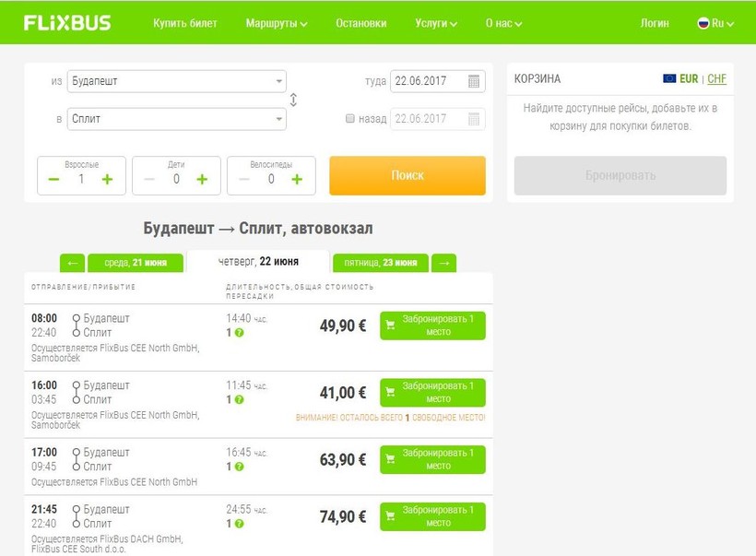Go to next day arrow button

(444, 263)
